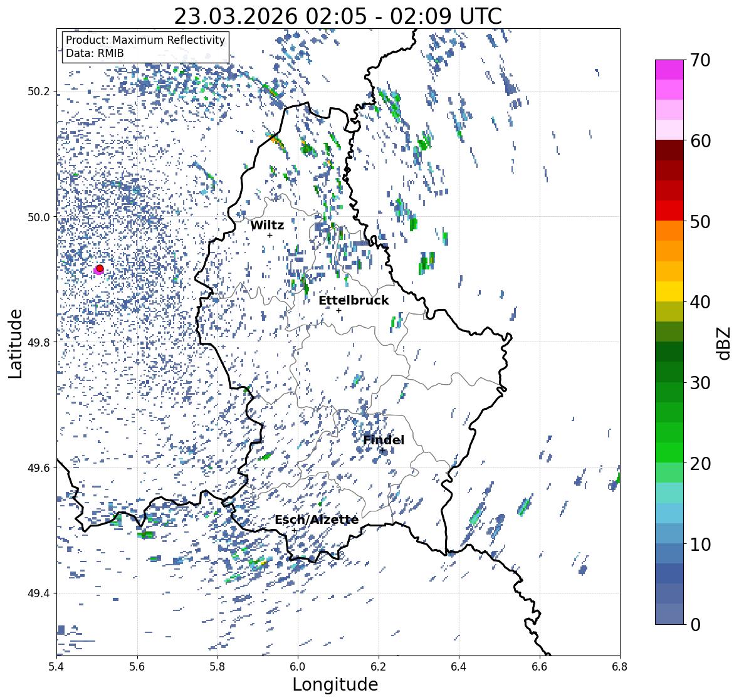Click the colorbar tick label 10
Image resolution: width=739 pixels, height=700 pixels.
700,544
